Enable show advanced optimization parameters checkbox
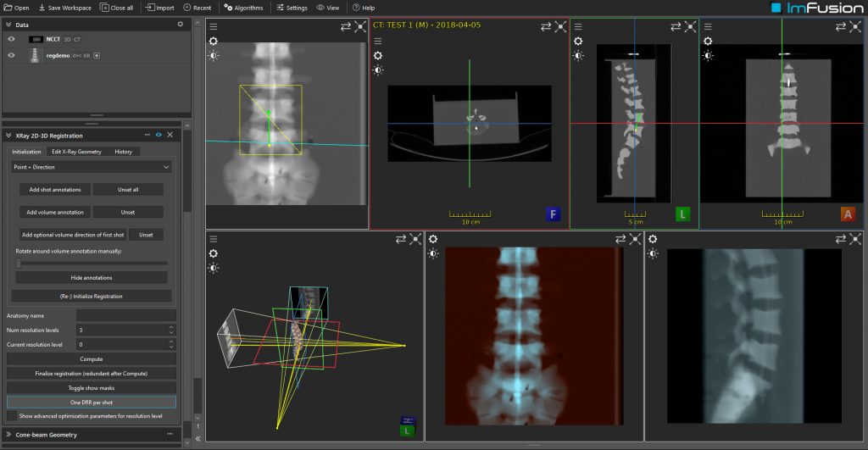This screenshot has height=450, width=868. [x=12, y=416]
